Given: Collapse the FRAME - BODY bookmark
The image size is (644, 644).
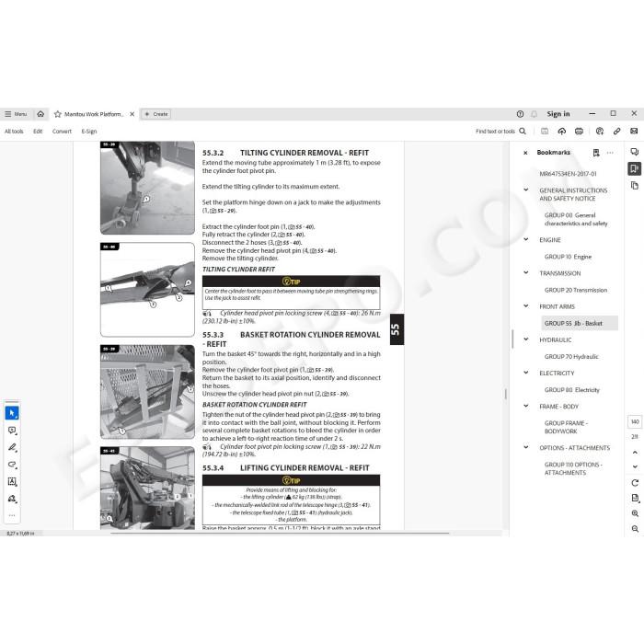Looking at the screenshot, I should tap(525, 406).
